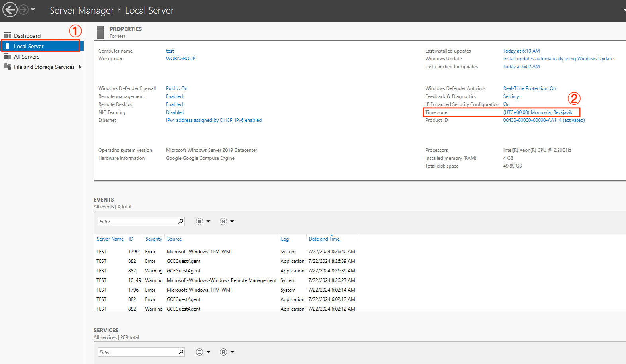Image resolution: width=626 pixels, height=364 pixels.
Task: Select GCEGuestAgent Error at 8:26:39 AM
Action: [226, 261]
